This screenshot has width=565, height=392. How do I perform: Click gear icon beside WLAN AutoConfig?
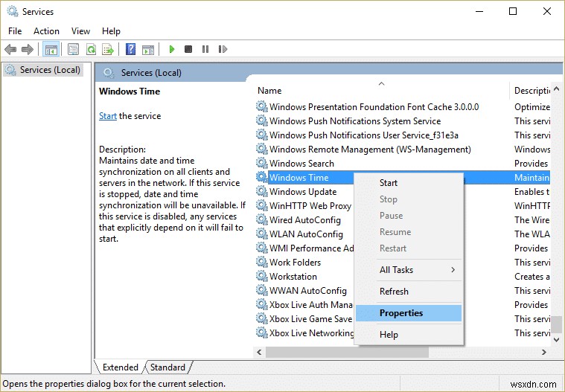point(262,234)
